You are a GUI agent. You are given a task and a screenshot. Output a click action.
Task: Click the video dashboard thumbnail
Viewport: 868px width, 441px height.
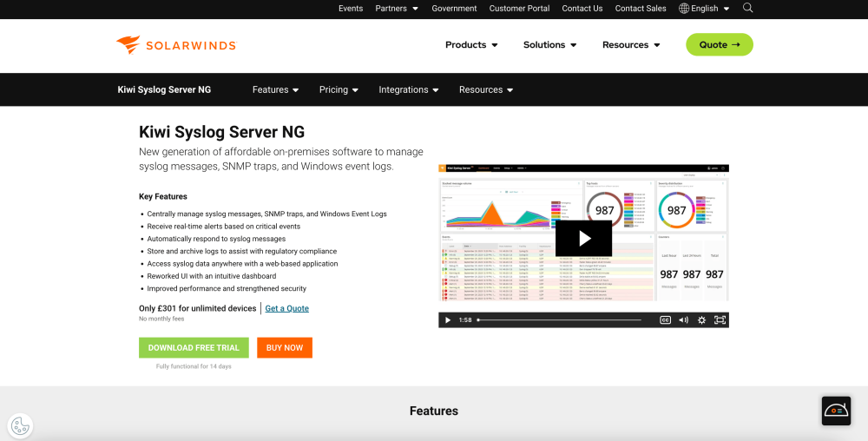(x=583, y=233)
